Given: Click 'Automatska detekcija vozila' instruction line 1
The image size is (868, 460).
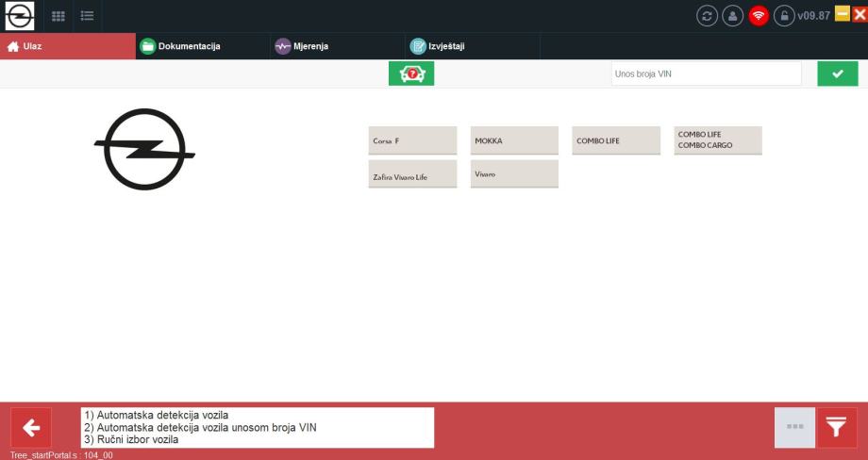Looking at the screenshot, I should coord(156,415).
